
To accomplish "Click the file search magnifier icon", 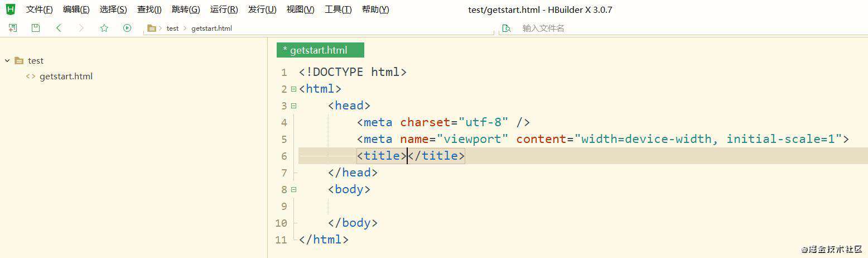I will (507, 28).
